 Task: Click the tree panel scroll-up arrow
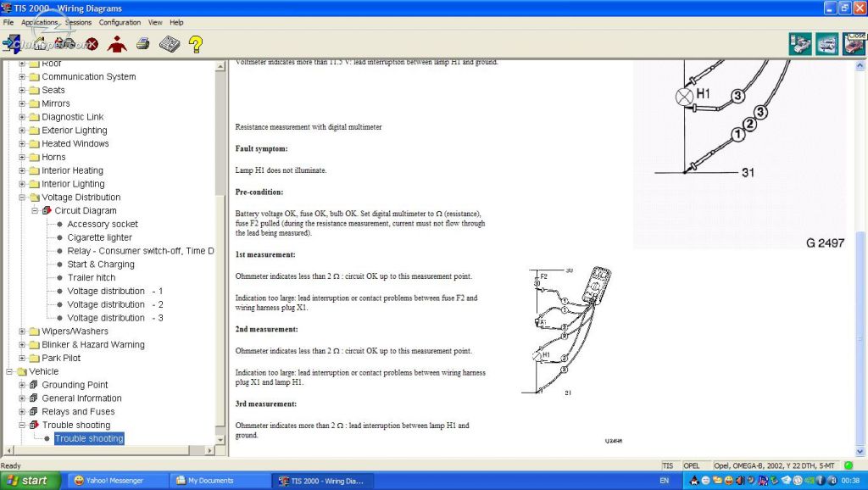(220, 66)
